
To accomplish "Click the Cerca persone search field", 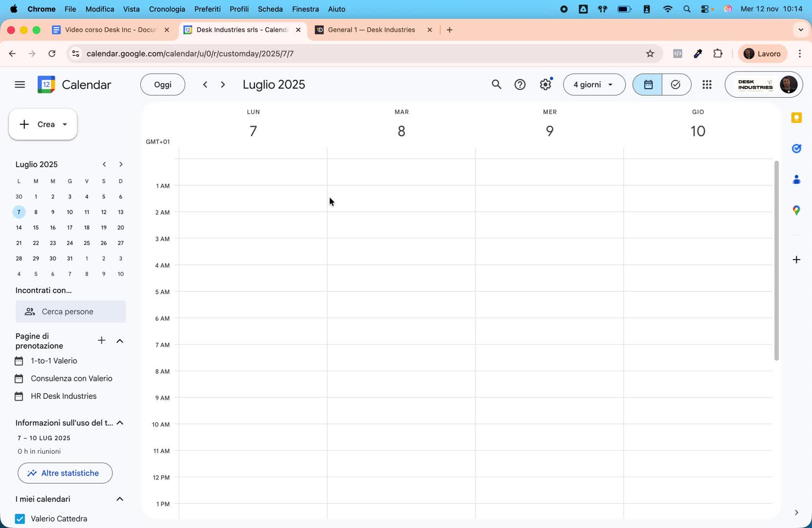I will [x=71, y=311].
